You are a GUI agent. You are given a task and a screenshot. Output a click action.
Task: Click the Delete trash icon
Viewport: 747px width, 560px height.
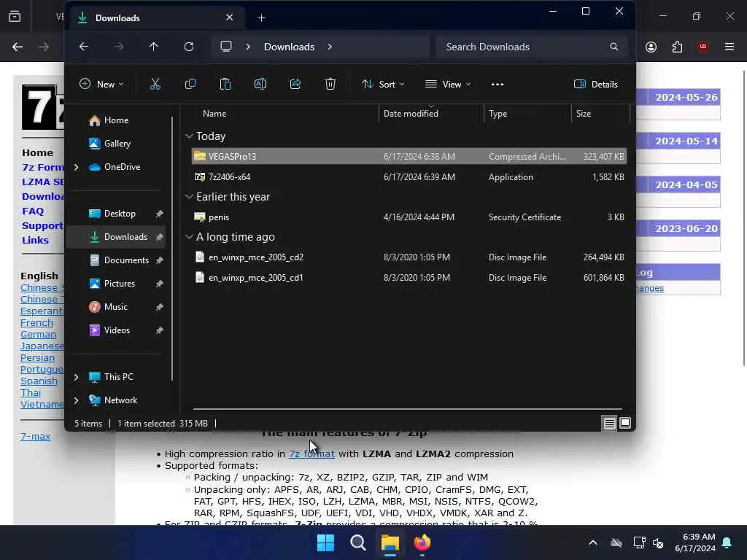tap(330, 85)
